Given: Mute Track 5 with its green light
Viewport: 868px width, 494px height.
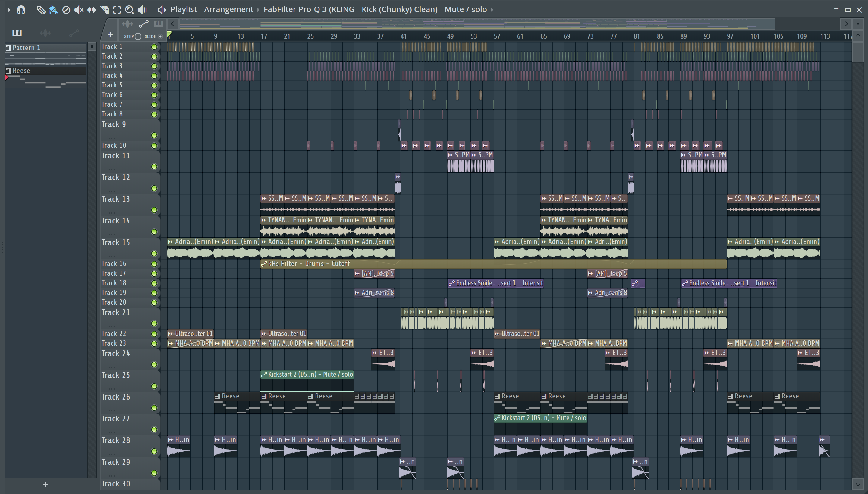Looking at the screenshot, I should point(154,86).
